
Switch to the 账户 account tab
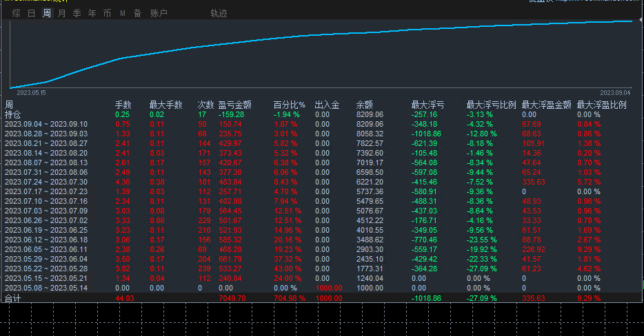[x=159, y=13]
